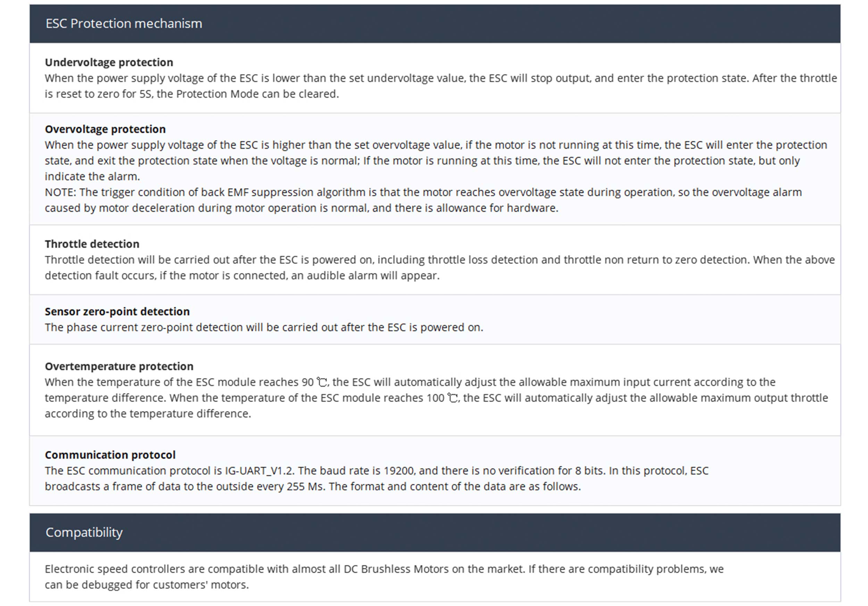Click the phase current zero-point detection sentence
The height and width of the screenshot is (606, 868).
[x=264, y=327]
